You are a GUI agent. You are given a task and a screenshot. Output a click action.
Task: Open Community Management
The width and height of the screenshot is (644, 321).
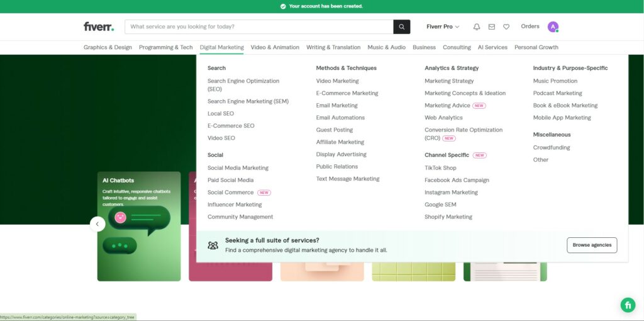tap(240, 217)
